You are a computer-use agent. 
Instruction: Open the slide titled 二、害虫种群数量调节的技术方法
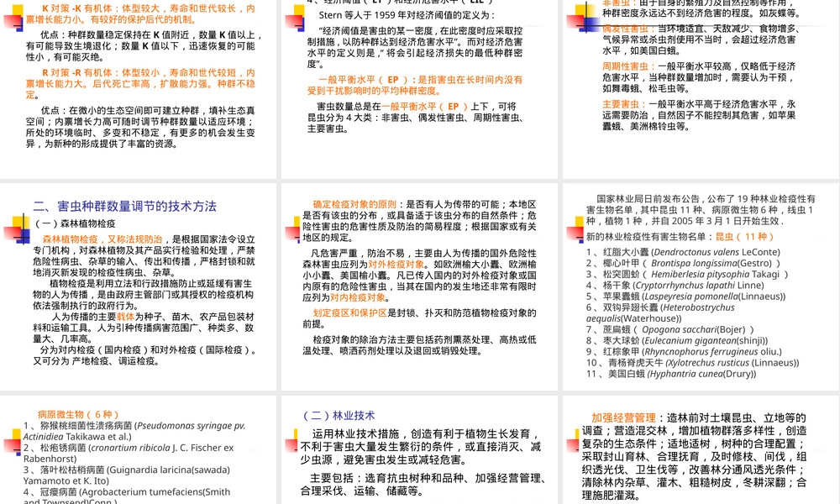pos(139,286)
